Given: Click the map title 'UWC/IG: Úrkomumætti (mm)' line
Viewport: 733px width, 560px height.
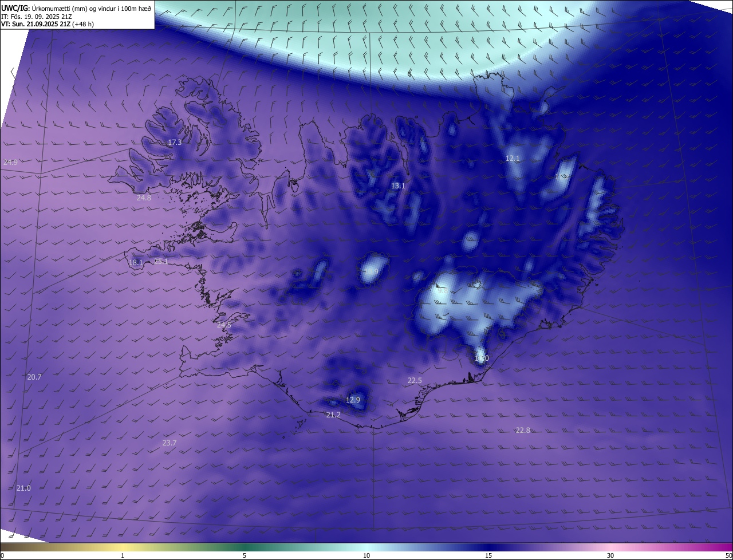Looking at the screenshot, I should click(76, 8).
